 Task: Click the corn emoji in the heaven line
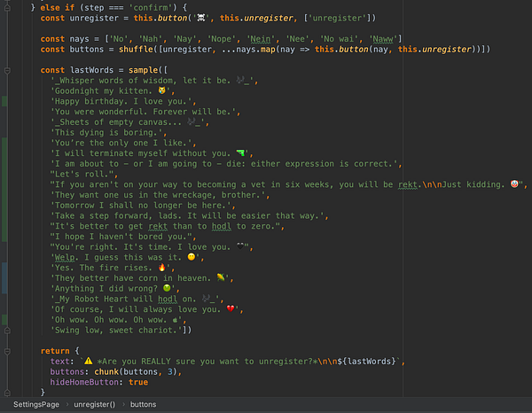pyautogui.click(x=221, y=277)
